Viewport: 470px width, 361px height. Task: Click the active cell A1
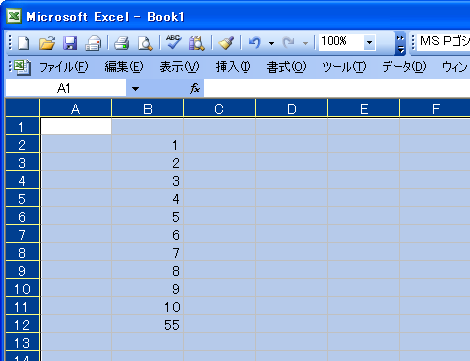pyautogui.click(x=76, y=126)
